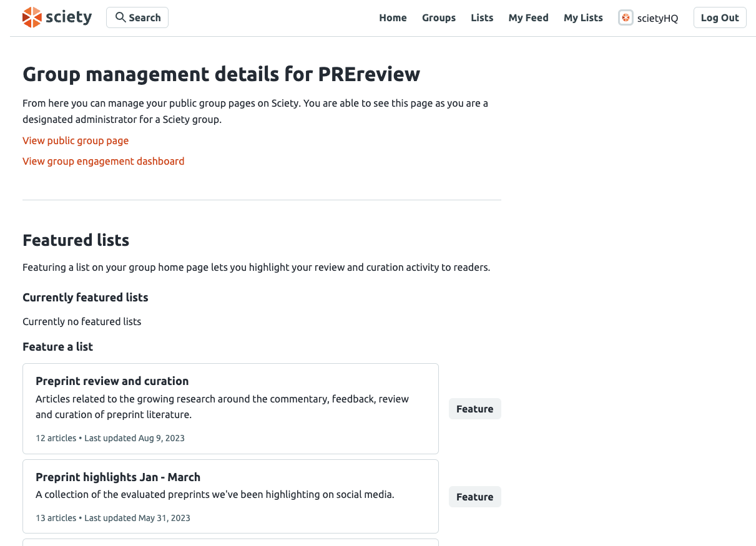The width and height of the screenshot is (756, 546).
Task: Click the scietyHQ username link
Action: point(657,18)
